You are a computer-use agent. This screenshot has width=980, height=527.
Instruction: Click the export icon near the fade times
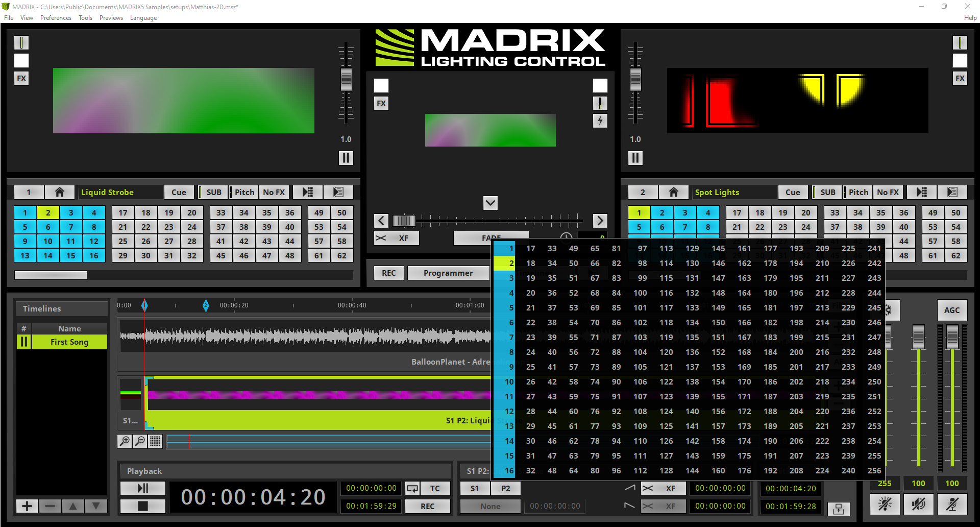click(x=839, y=509)
